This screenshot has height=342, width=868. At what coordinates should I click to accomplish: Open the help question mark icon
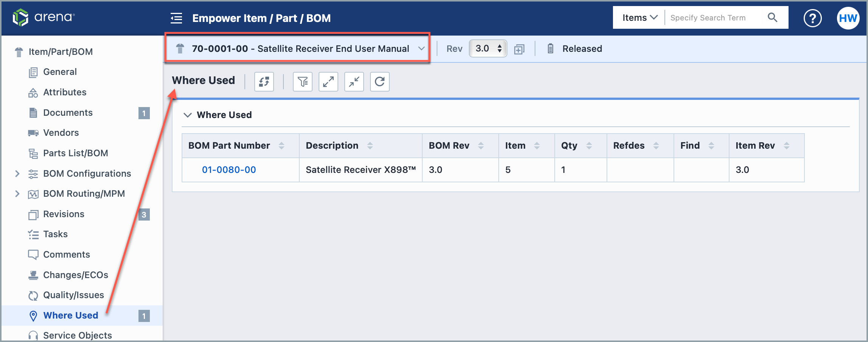812,18
